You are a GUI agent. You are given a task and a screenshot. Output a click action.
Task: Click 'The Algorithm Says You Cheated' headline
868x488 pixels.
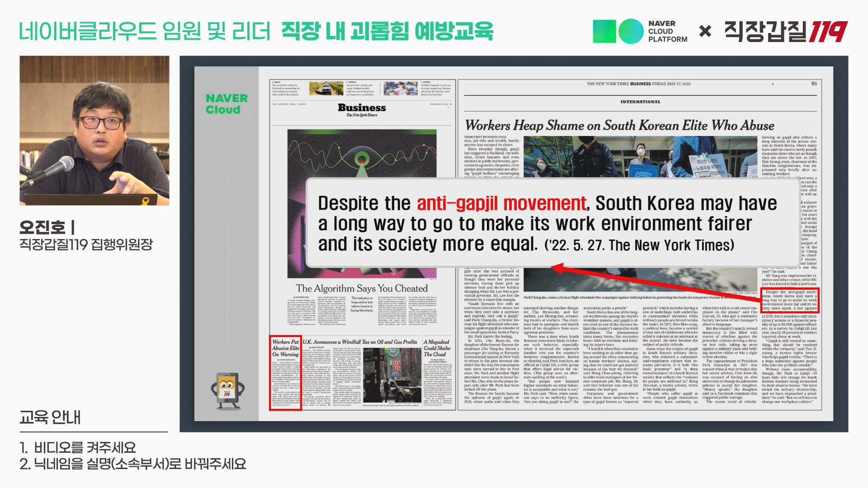click(x=362, y=288)
